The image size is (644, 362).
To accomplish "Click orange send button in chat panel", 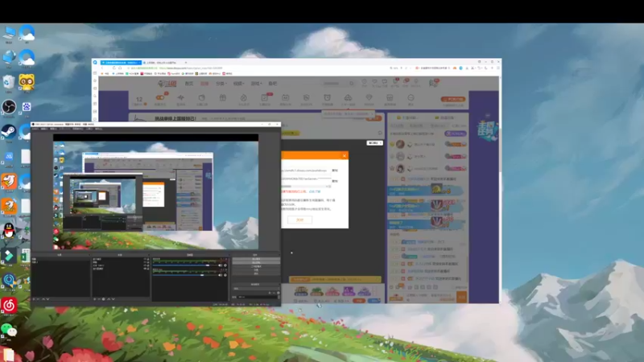I will 461,297.
